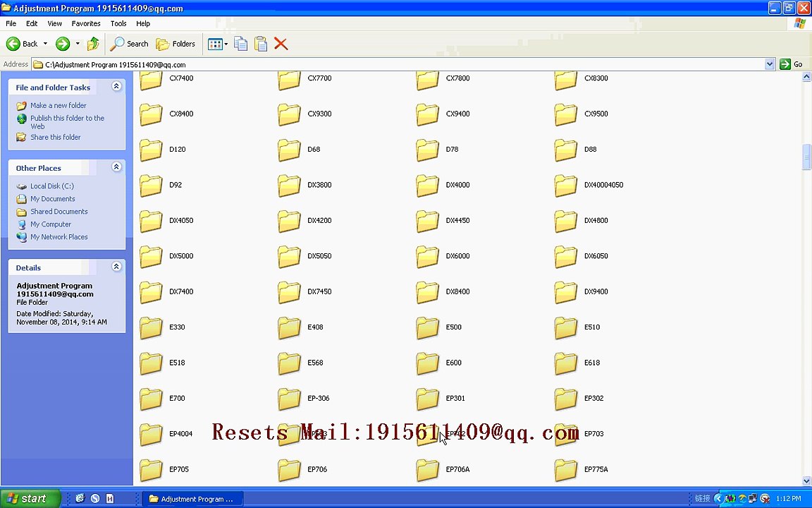The height and width of the screenshot is (508, 812).
Task: Select the DX7450 folder icon
Action: (290, 292)
